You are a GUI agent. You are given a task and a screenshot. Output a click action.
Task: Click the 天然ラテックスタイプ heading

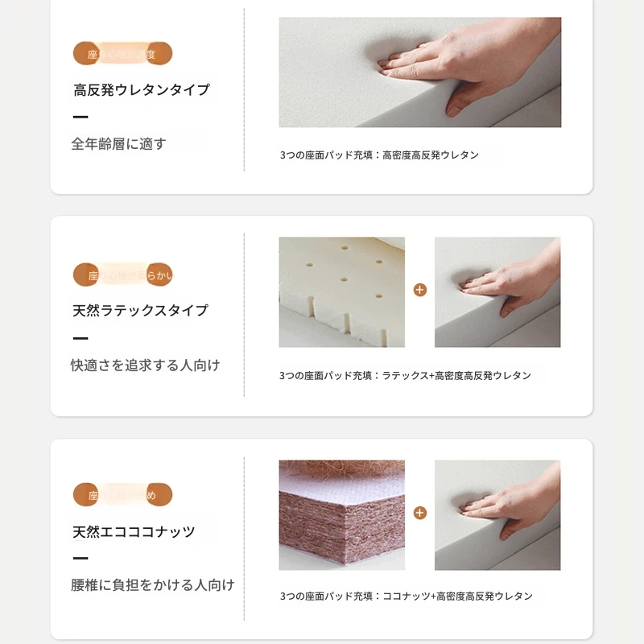[x=140, y=311]
